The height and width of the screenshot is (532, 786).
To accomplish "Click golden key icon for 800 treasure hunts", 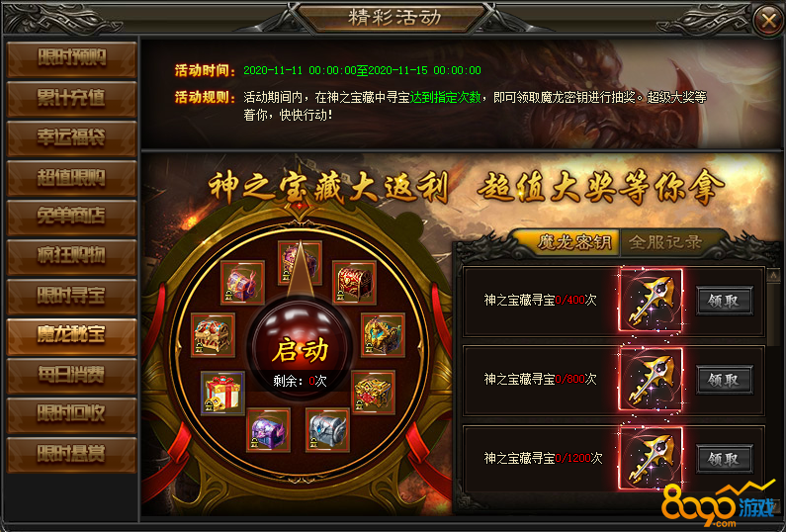I will tap(651, 380).
